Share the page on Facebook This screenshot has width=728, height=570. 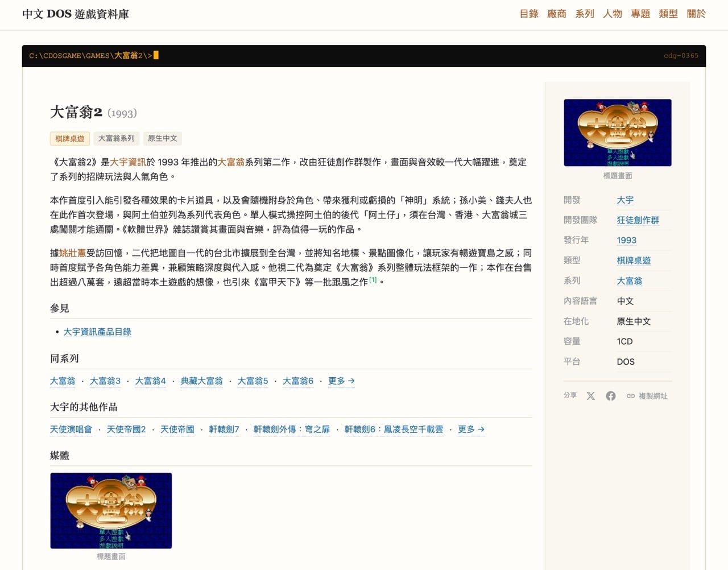[x=611, y=396]
